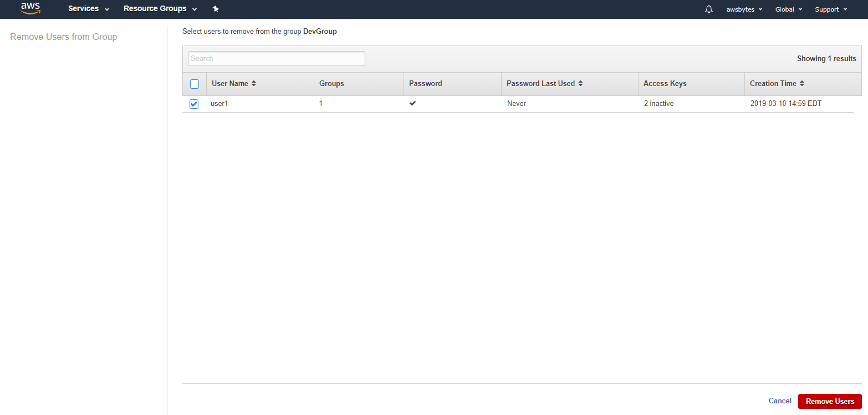
Task: Click the Remove Users button
Action: pyautogui.click(x=830, y=401)
